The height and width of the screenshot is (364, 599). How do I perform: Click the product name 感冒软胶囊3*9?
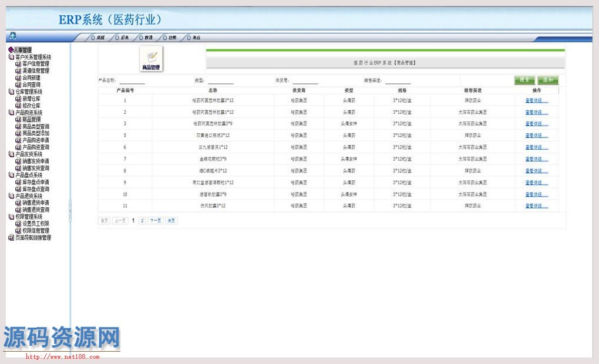213,194
